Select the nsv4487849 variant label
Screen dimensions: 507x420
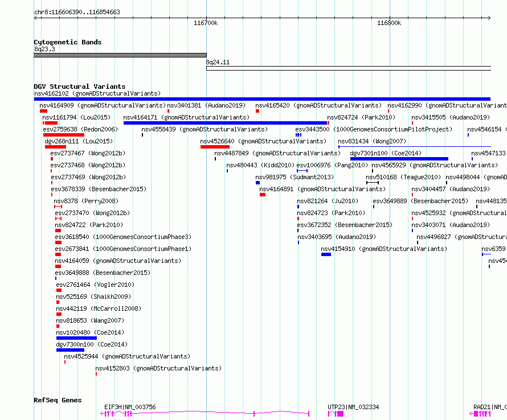[x=277, y=153]
